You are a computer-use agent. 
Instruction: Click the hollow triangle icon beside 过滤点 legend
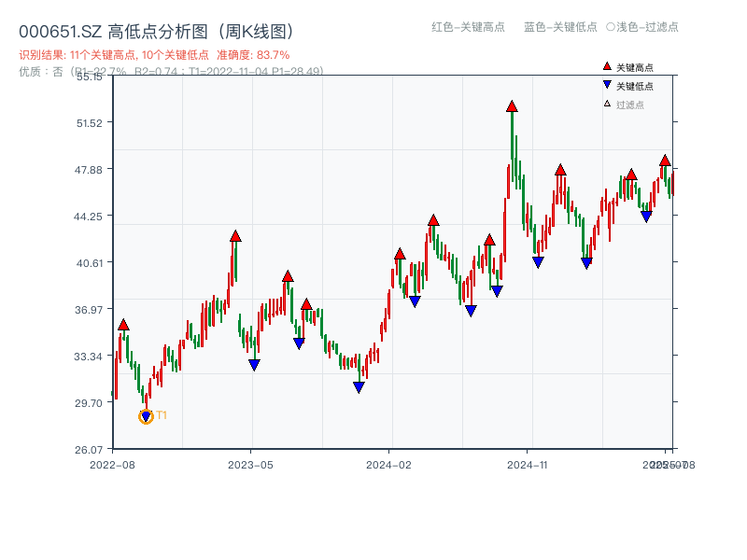[607, 104]
